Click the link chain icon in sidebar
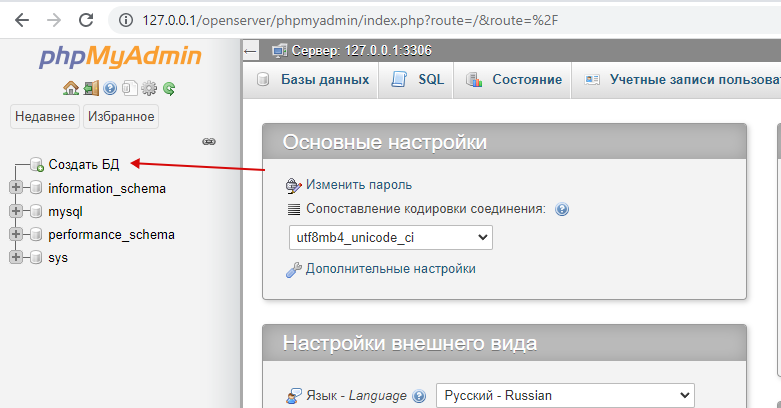781x408 pixels. point(209,141)
